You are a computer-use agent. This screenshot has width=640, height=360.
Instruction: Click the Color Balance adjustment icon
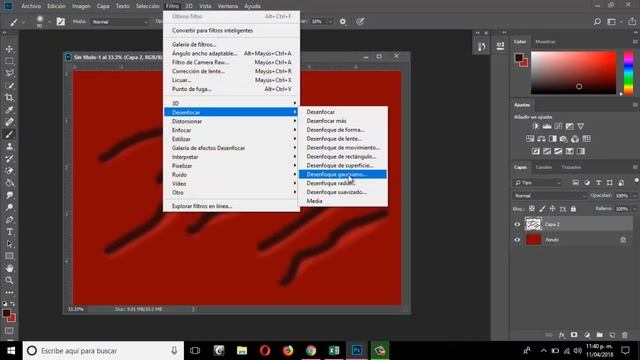pyautogui.click(x=541, y=139)
